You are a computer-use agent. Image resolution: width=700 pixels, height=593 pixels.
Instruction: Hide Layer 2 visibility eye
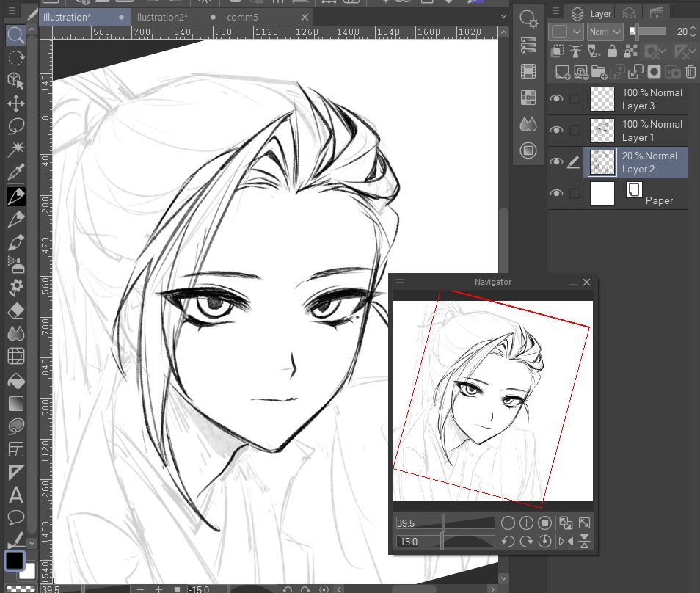(x=556, y=161)
